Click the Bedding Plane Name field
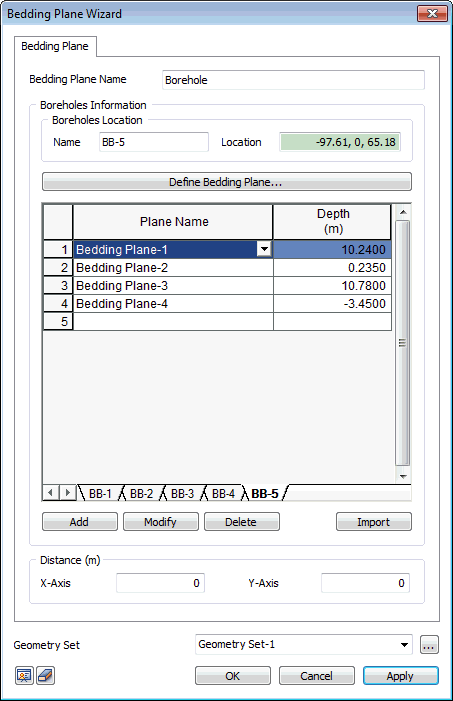This screenshot has width=453, height=701. (293, 80)
